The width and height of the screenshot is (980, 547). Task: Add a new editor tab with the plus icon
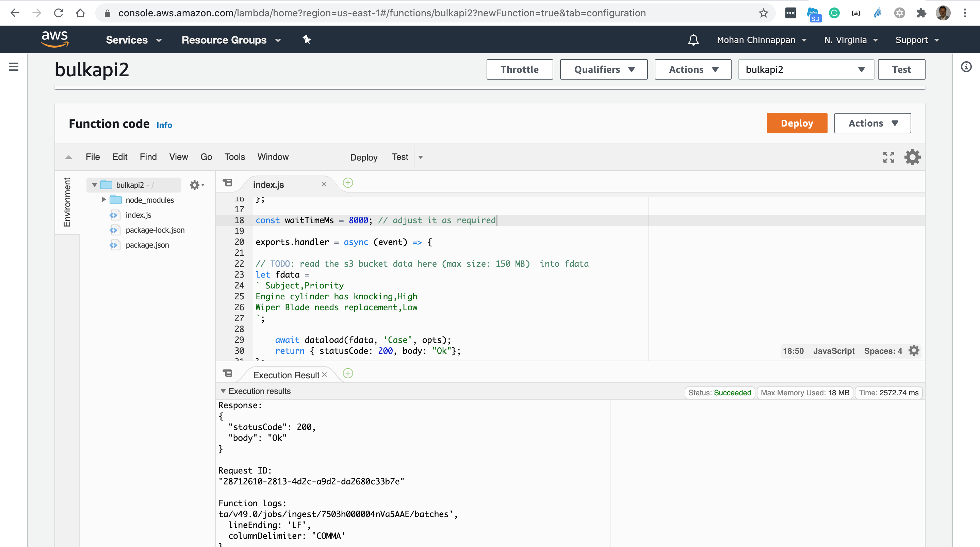coord(348,183)
